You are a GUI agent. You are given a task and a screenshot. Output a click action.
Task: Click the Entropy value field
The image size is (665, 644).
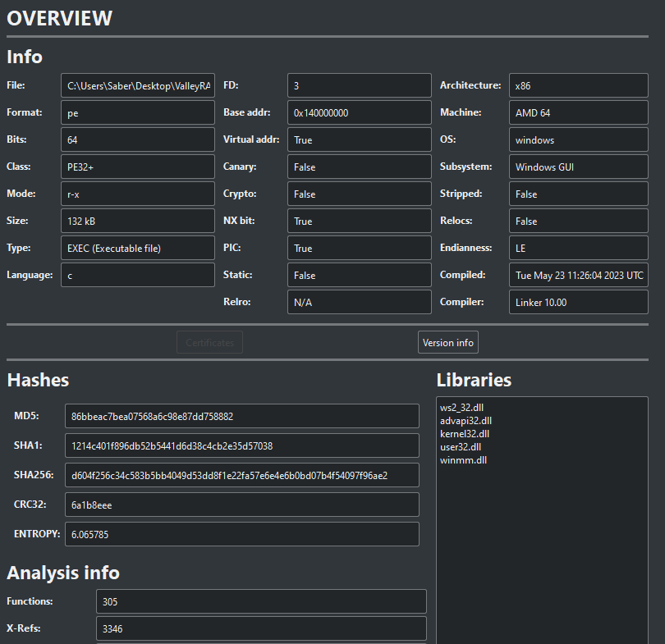coord(241,534)
